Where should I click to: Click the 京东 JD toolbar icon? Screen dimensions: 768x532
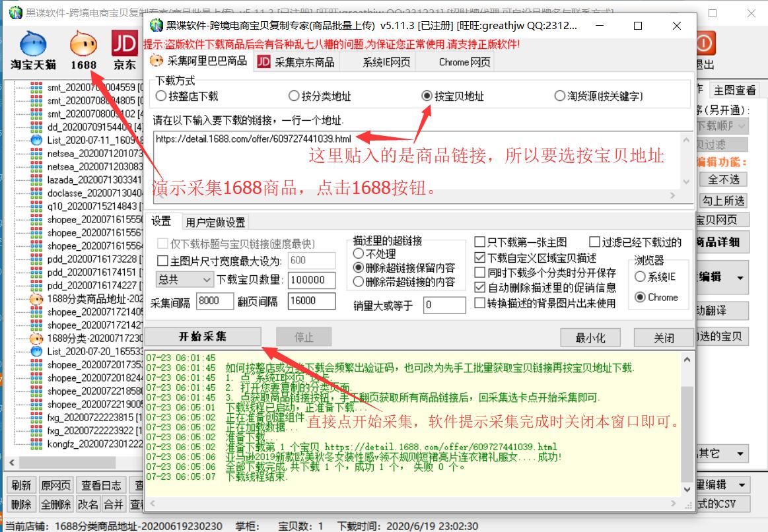124,50
